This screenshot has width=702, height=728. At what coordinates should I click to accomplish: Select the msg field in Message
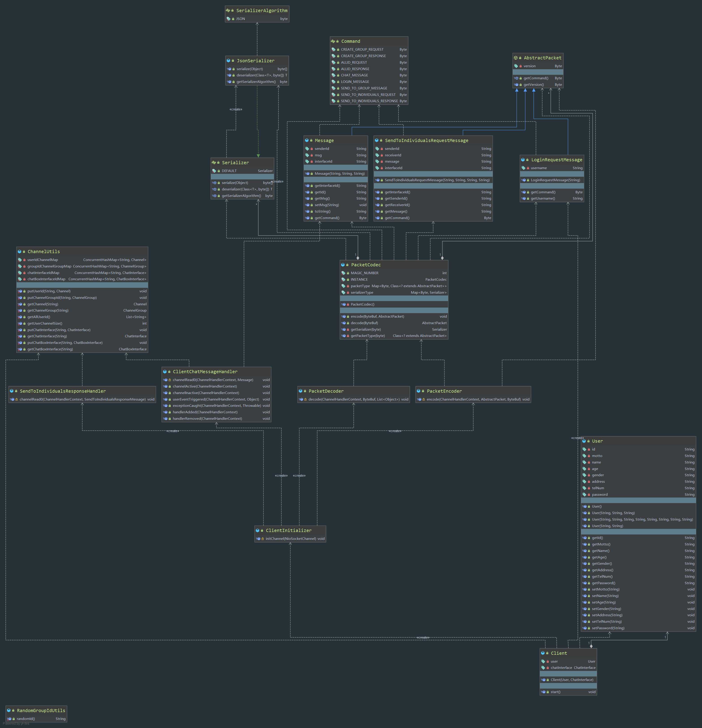[336, 155]
